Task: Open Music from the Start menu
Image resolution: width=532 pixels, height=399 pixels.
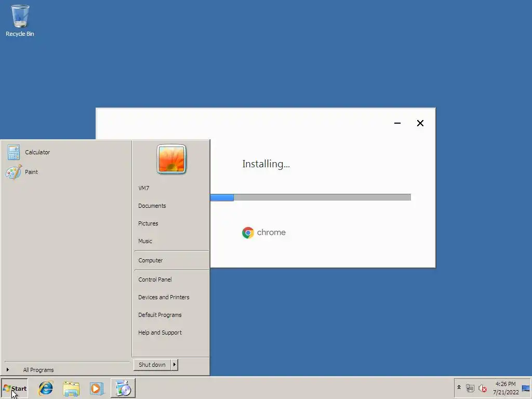Action: (171, 241)
